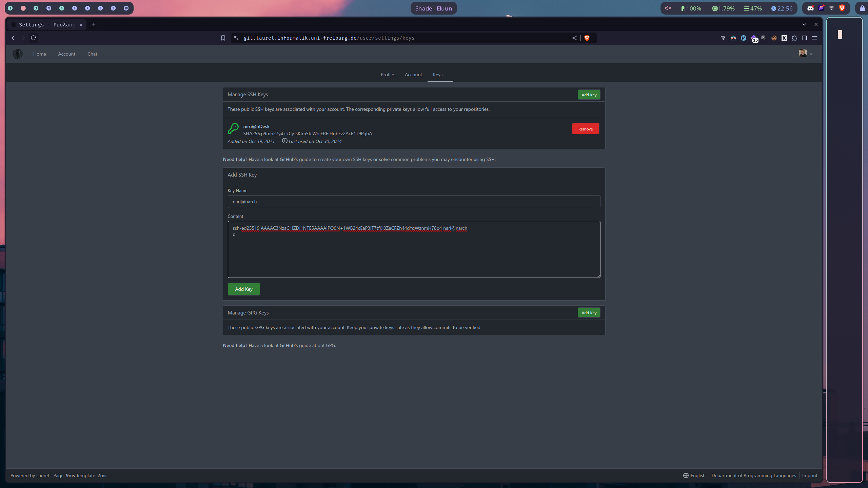Open the site settings icon before the URL
Screen dimensions: 868x488
pos(236,38)
